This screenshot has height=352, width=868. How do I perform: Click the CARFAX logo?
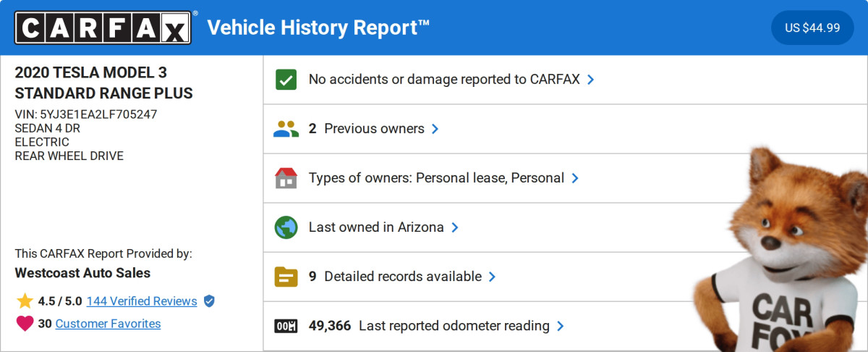point(103,28)
